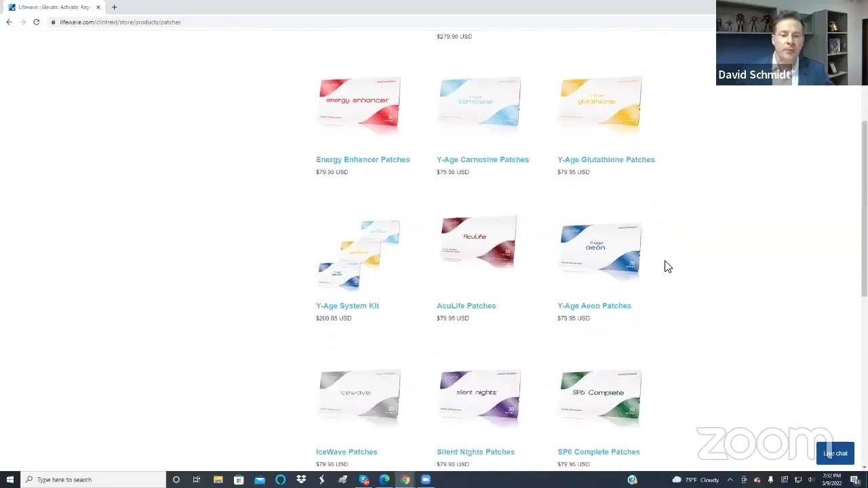Click the IceWave product box image
This screenshot has height=488, width=868.
coord(359,396)
